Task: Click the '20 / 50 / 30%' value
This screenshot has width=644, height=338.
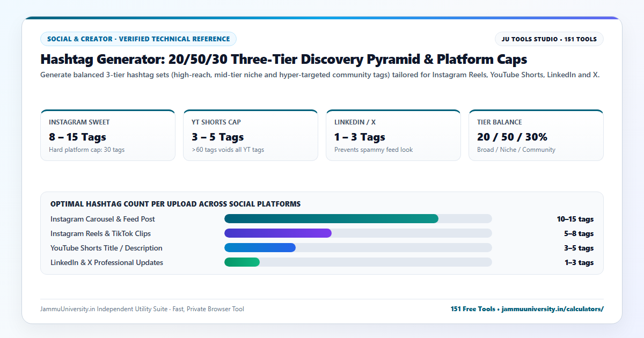Action: pos(512,137)
